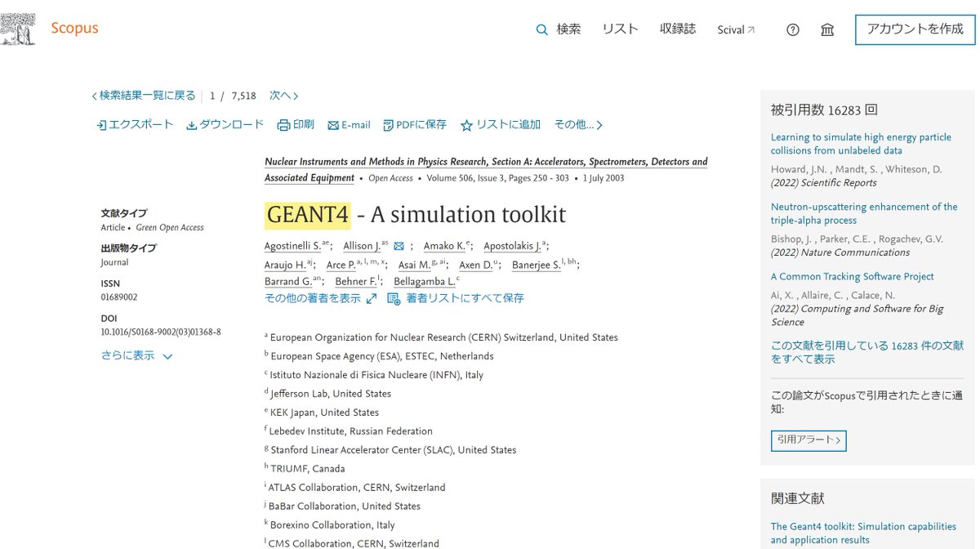
Task: Open author Apostolakis J.
Action: click(512, 246)
